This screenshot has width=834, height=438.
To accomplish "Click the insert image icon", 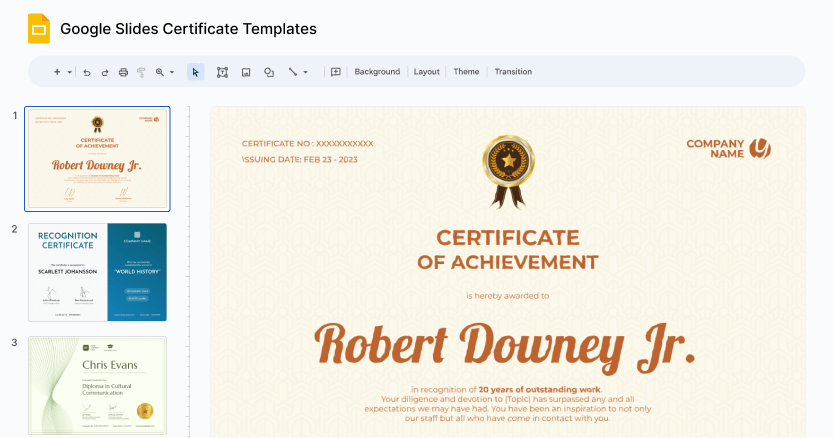I will click(246, 72).
